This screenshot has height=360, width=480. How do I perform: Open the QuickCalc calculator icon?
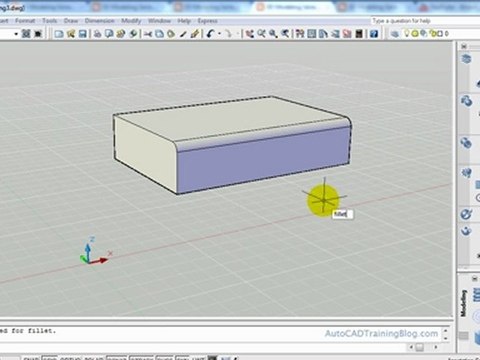pos(359,34)
